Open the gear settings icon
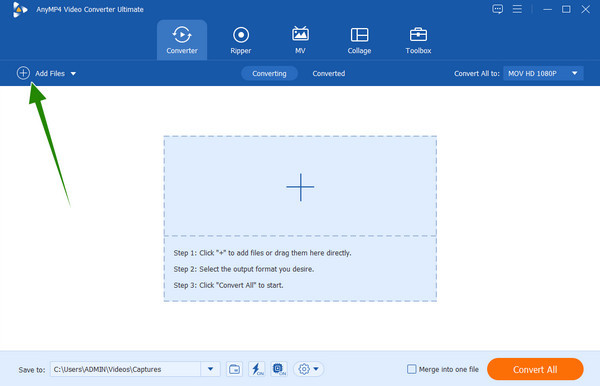 tap(304, 369)
